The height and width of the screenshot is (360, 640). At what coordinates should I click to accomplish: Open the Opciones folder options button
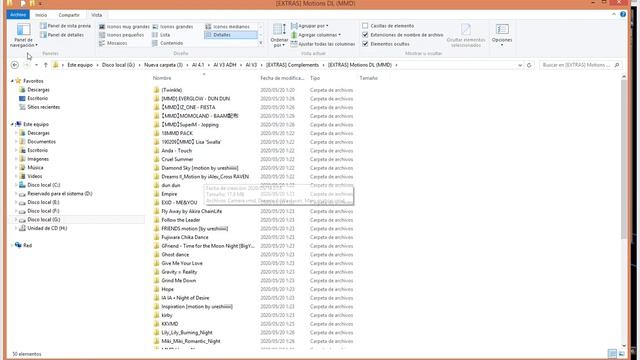(x=502, y=34)
